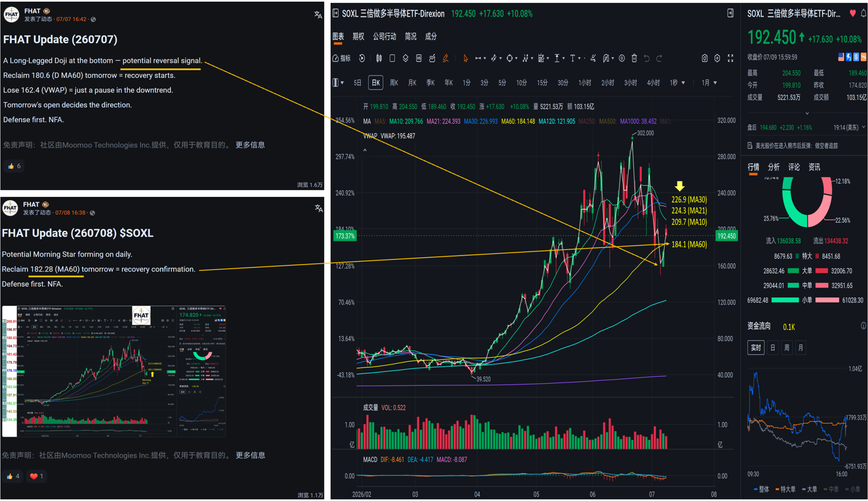This screenshot has height=501, width=868.
Task: Switch to 成分 tab
Action: pos(431,37)
